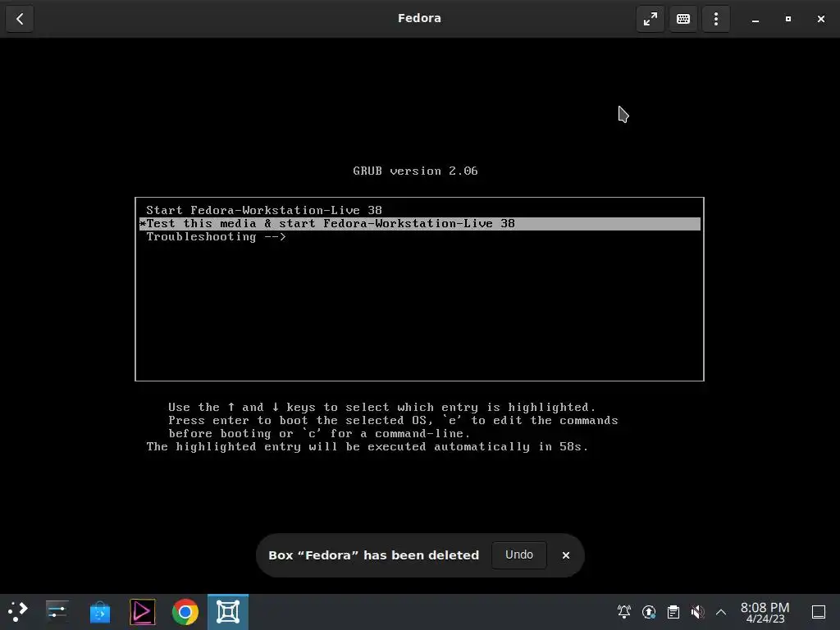This screenshot has height=630, width=840.
Task: Expand hidden system tray icons
Action: [x=721, y=612]
